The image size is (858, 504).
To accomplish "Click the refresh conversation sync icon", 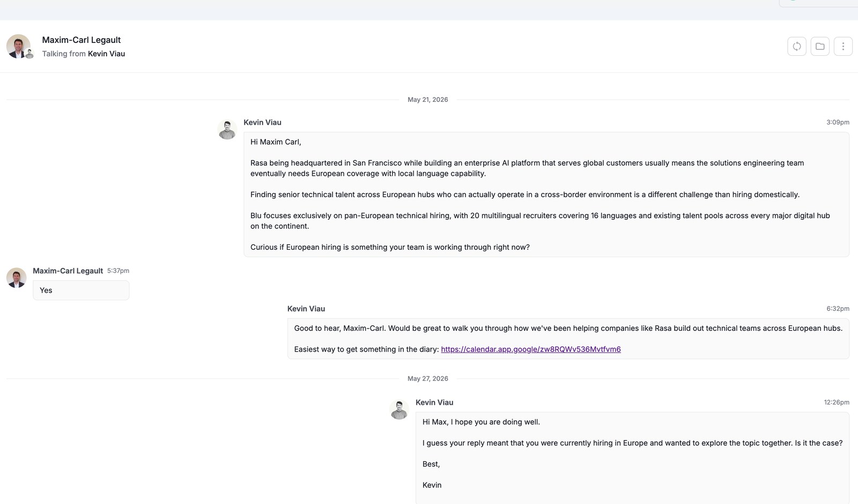I will [x=797, y=46].
